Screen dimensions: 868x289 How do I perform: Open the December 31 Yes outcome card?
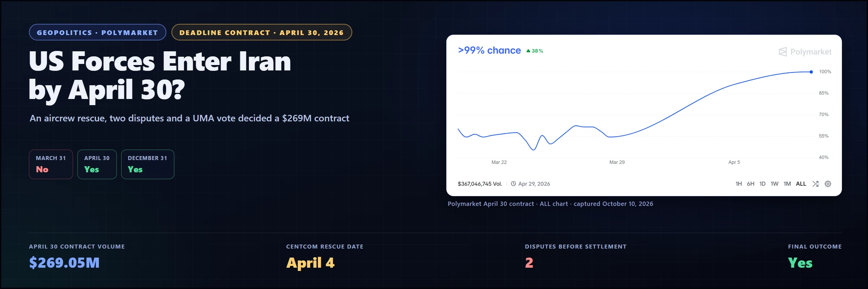click(148, 164)
